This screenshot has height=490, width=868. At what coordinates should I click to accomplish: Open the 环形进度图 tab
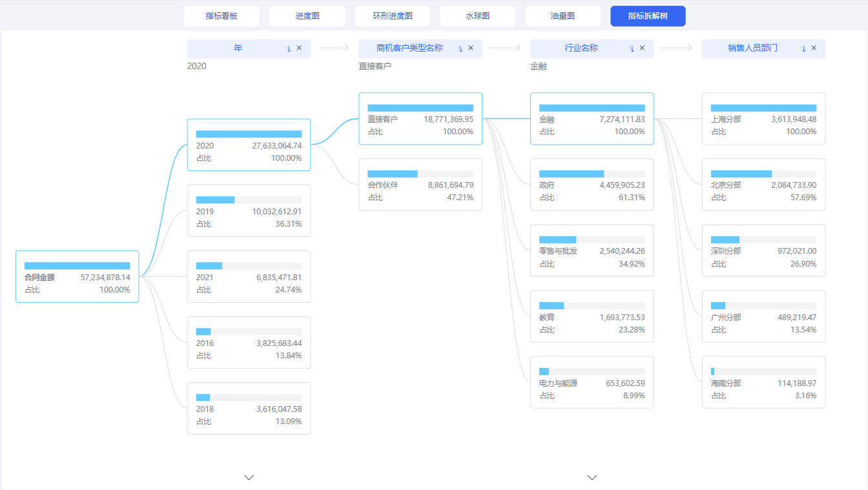393,16
